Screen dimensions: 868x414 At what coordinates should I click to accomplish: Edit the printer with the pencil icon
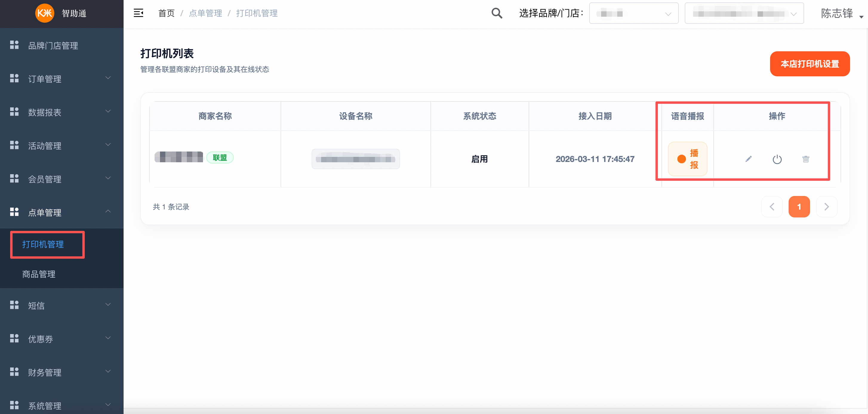click(x=748, y=159)
